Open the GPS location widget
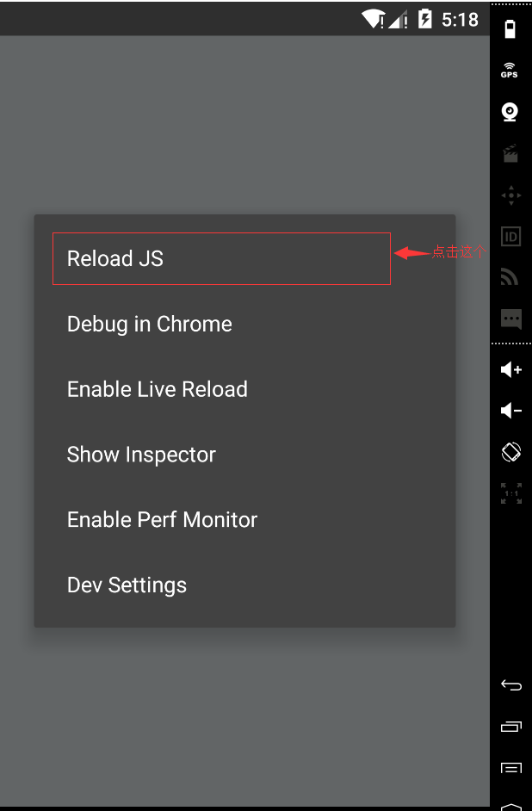Viewport: 532px width, 811px height. [510, 71]
